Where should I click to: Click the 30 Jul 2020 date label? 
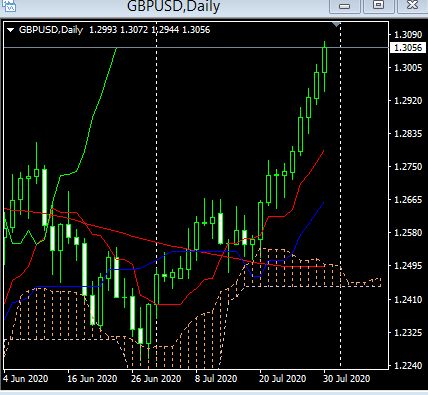coord(347,379)
